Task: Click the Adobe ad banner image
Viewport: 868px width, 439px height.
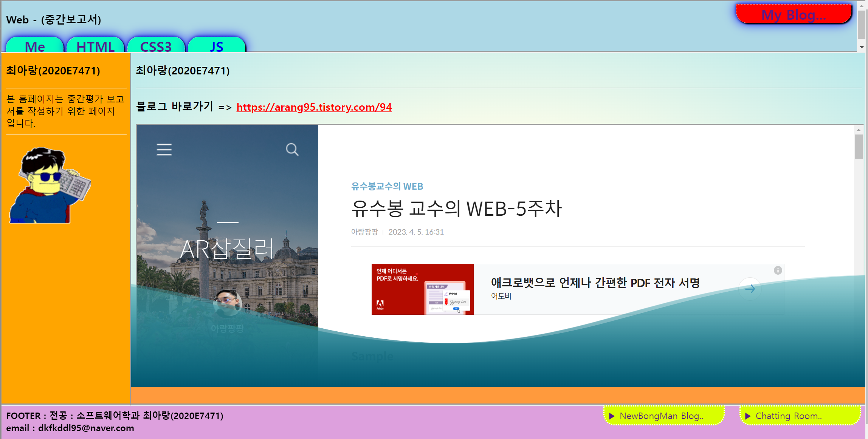Action: 422,289
